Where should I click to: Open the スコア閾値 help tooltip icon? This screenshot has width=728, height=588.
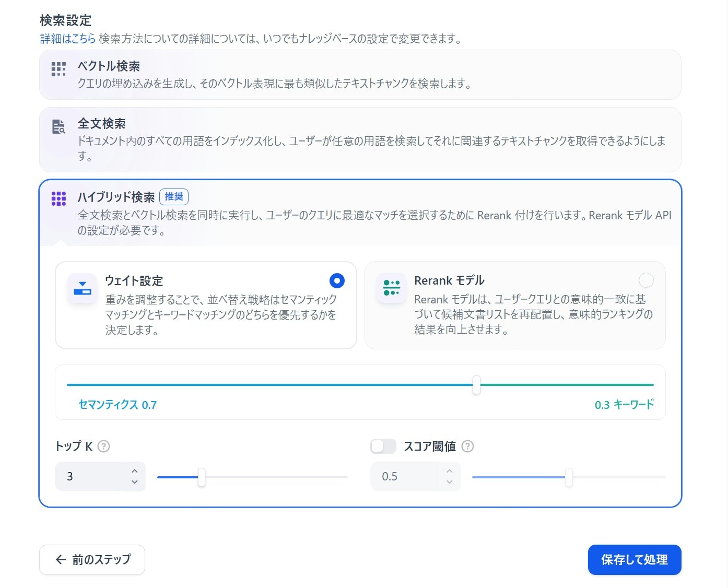point(468,446)
